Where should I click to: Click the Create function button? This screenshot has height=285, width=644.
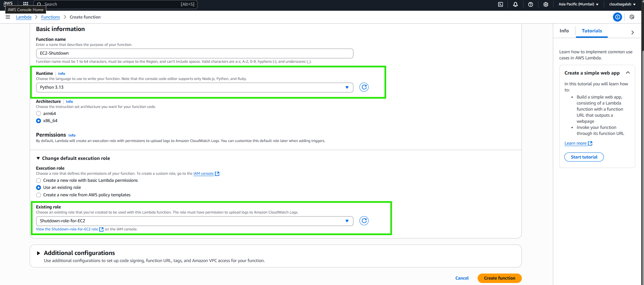tap(500, 278)
